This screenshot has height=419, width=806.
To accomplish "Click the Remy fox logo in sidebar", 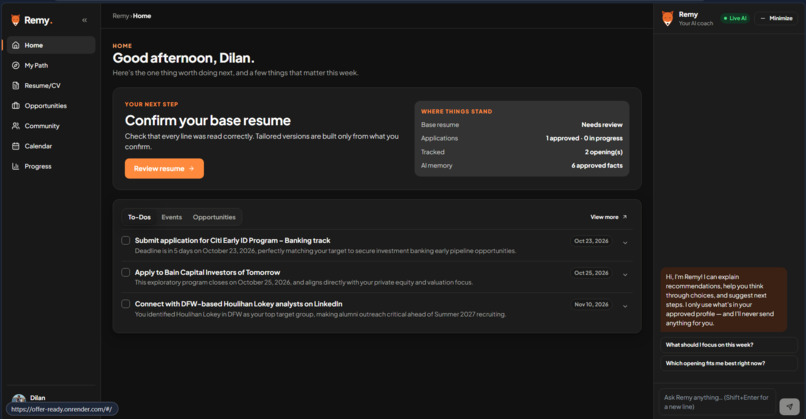I will 15,20.
